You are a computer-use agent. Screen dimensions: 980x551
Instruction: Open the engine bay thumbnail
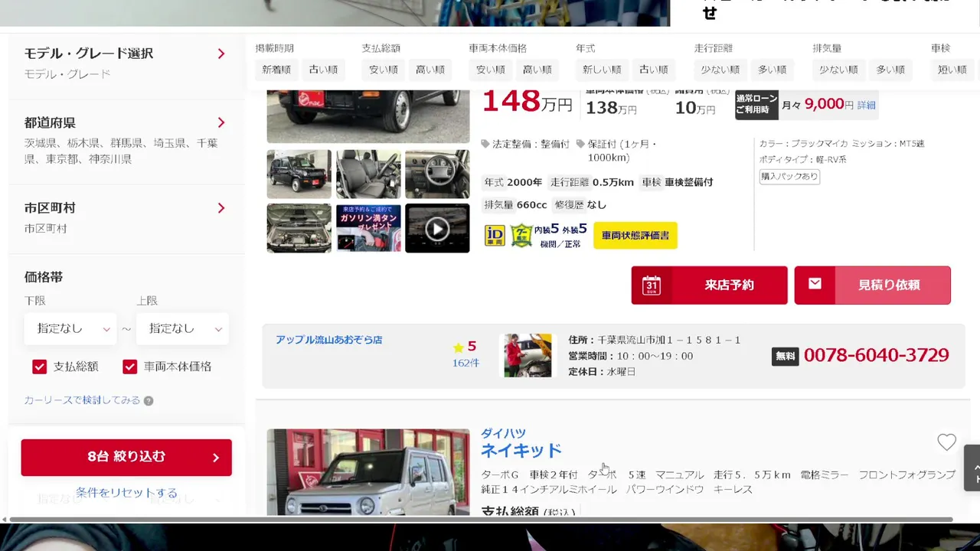pyautogui.click(x=299, y=228)
